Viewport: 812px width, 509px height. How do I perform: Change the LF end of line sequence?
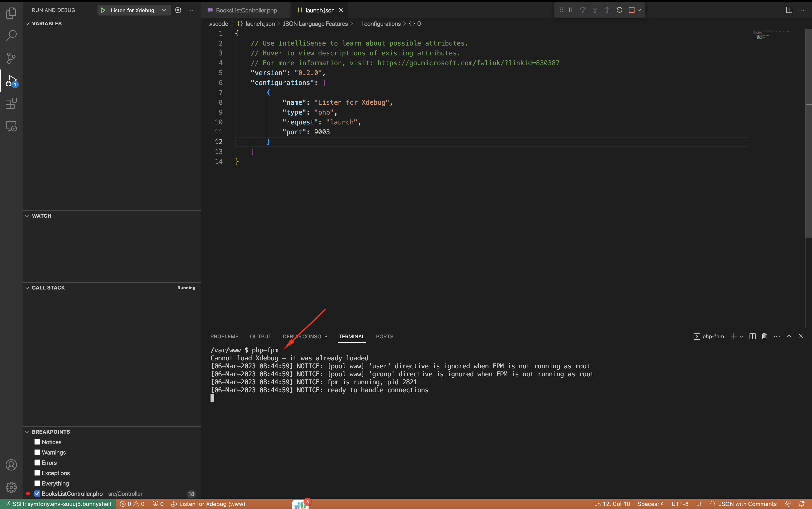pyautogui.click(x=699, y=504)
